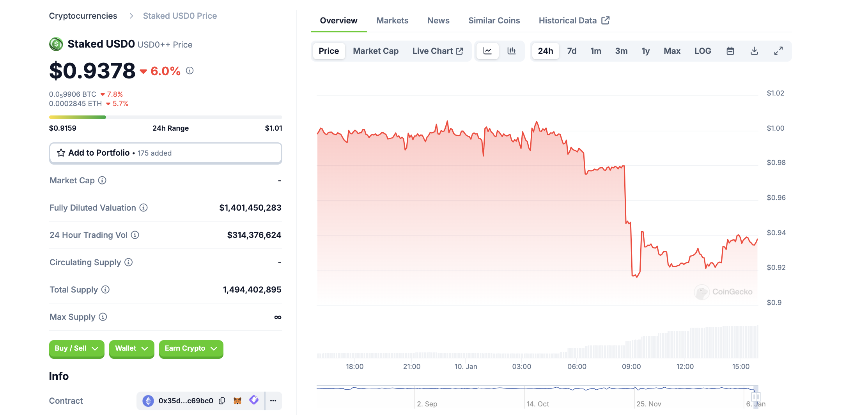Expand the Buy / Sell dropdown
This screenshot has width=868, height=415.
76,348
